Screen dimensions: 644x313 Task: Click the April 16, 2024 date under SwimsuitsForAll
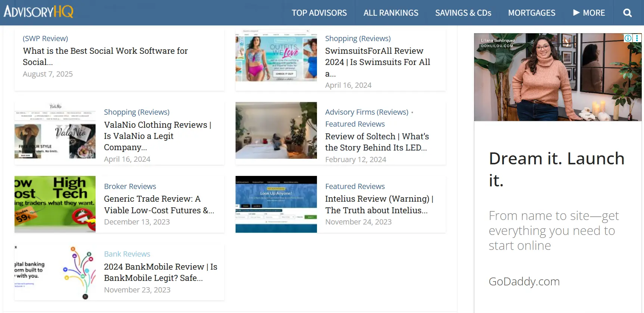point(348,85)
